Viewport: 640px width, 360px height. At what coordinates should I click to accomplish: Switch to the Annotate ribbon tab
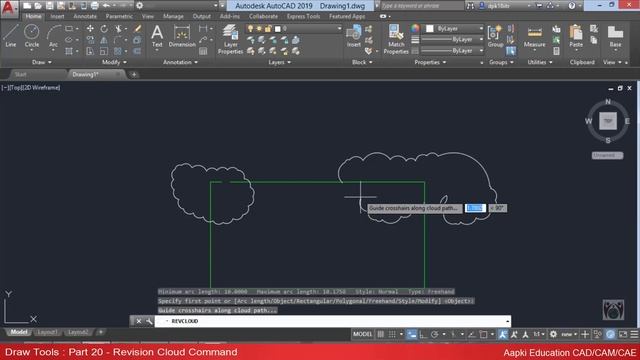pyautogui.click(x=85, y=16)
